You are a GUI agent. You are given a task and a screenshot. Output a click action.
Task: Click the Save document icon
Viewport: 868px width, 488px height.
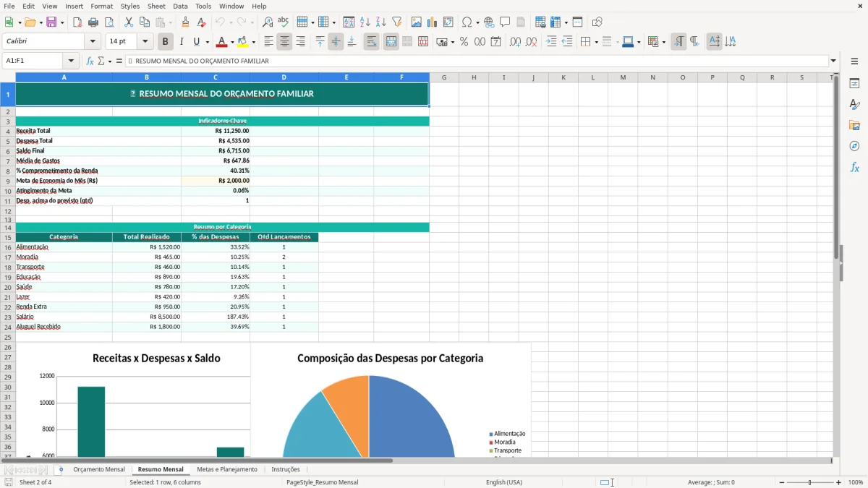(x=51, y=22)
